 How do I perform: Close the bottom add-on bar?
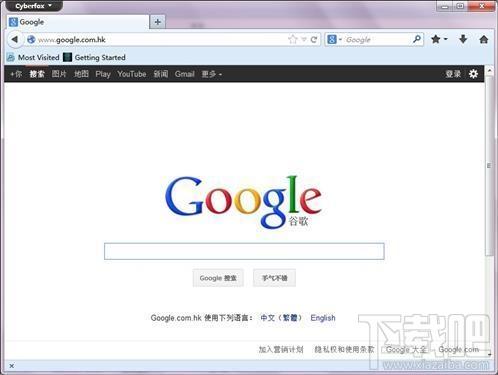pos(11,366)
